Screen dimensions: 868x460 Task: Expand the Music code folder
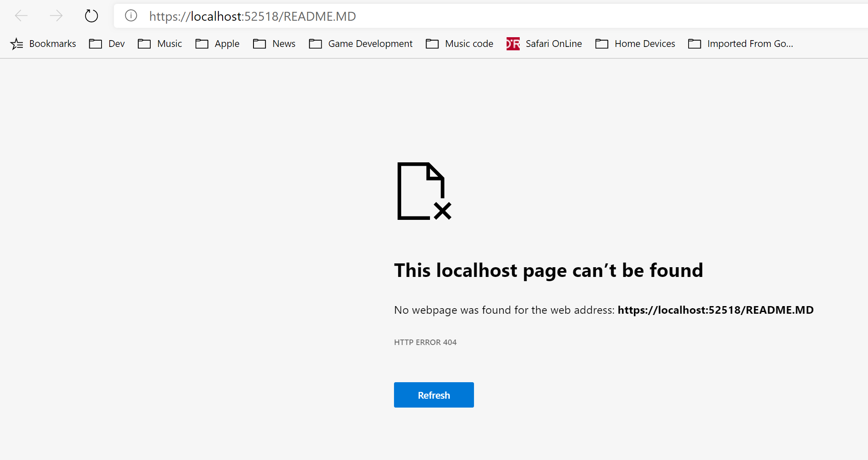click(x=460, y=44)
